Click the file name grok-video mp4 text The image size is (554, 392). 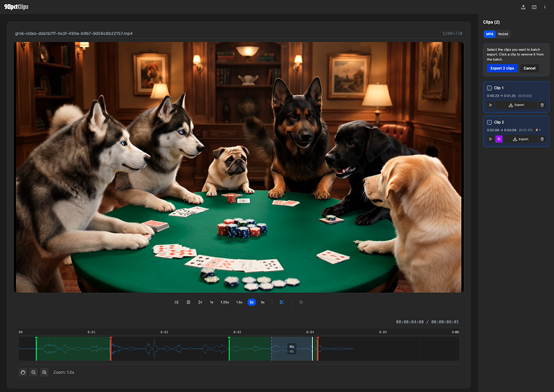pos(74,33)
